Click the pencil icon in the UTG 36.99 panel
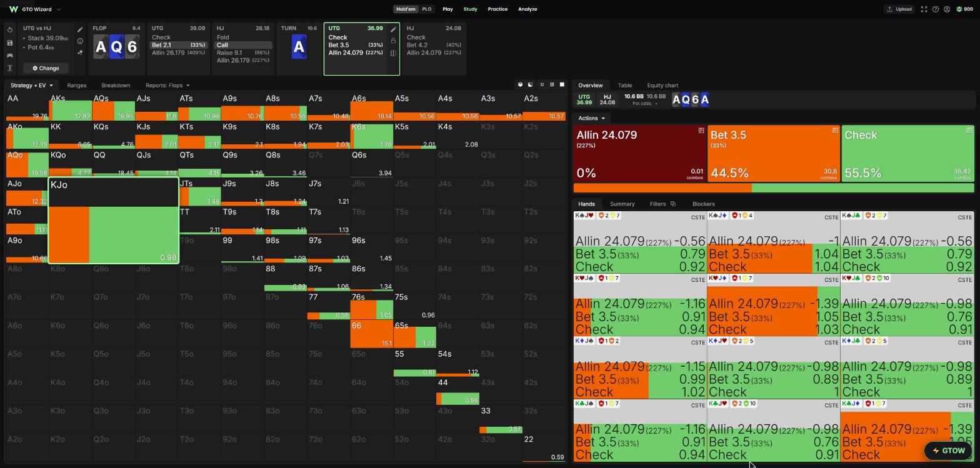This screenshot has height=468, width=980. point(393,29)
